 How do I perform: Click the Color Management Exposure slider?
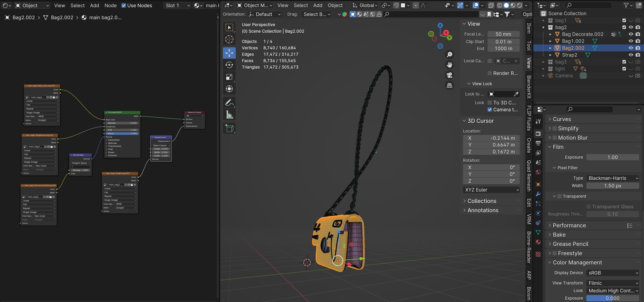click(x=613, y=298)
